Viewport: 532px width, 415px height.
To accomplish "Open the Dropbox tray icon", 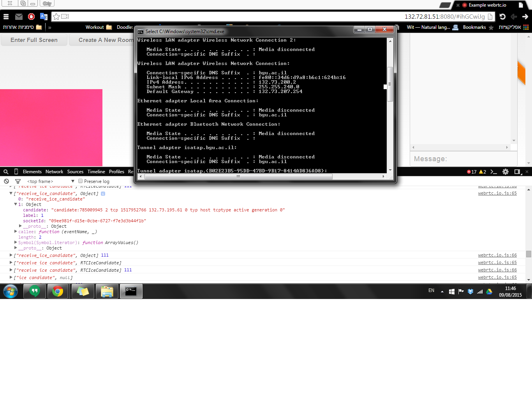I will coord(470,291).
